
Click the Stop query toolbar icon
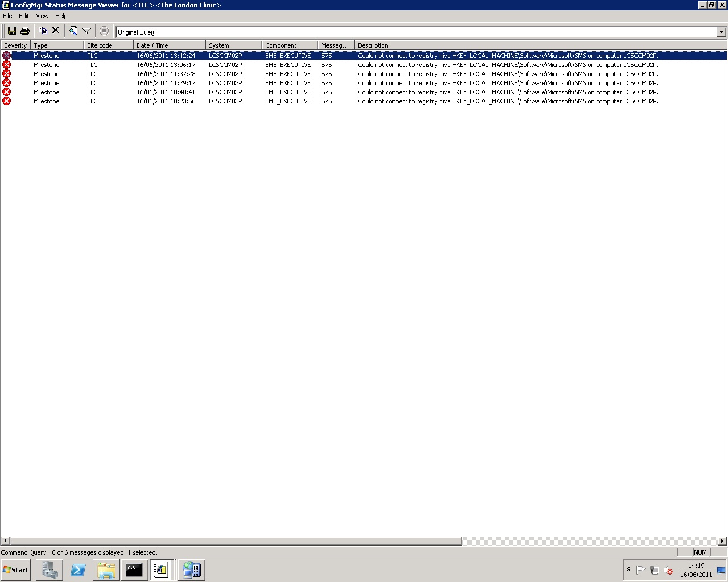pyautogui.click(x=104, y=31)
